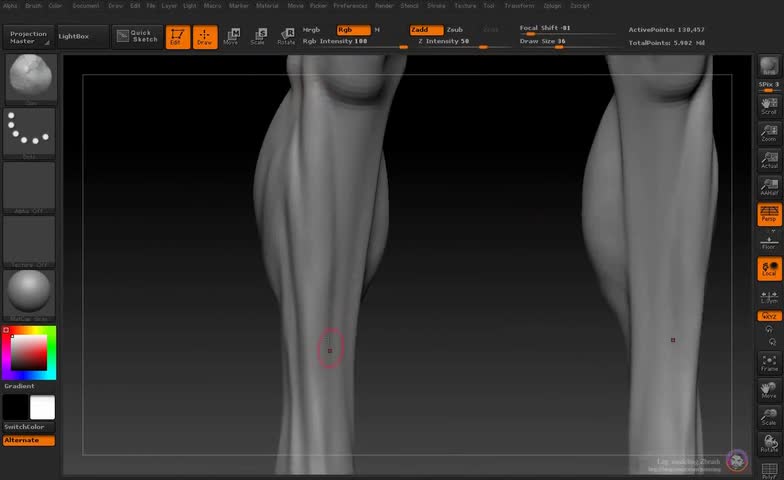Open the Texture menu
784x480 pixels.
coord(465,6)
